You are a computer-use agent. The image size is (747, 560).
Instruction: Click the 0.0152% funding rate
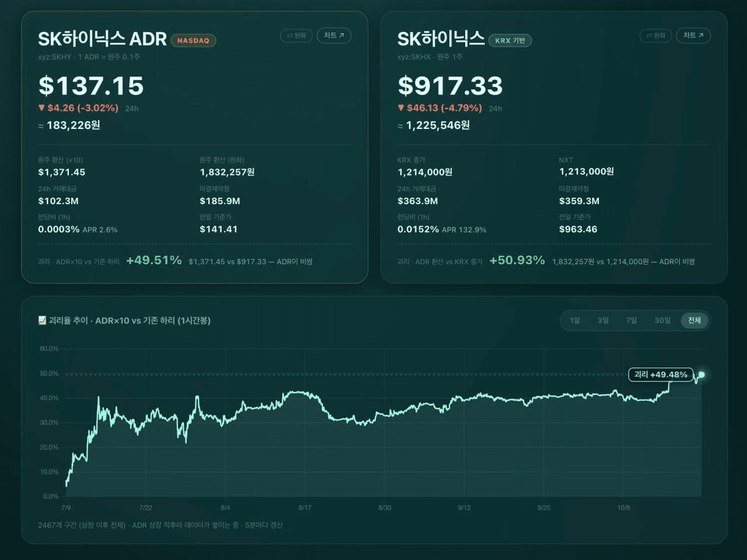click(x=418, y=229)
